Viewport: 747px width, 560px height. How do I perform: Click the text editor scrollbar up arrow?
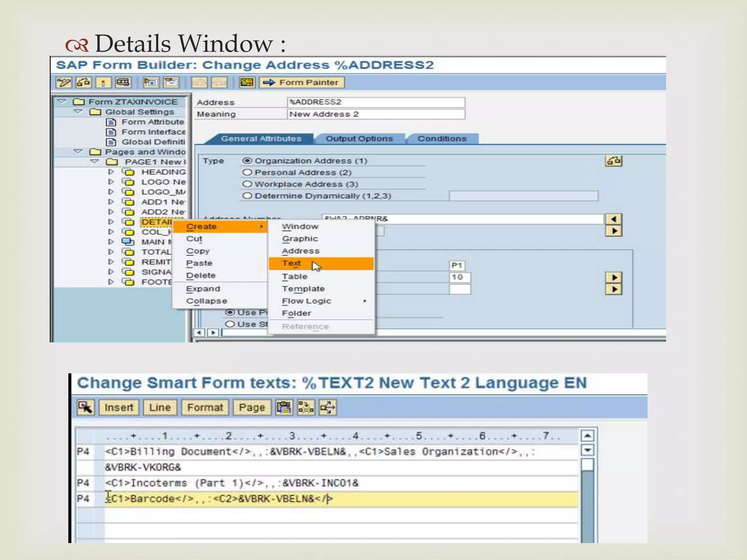tap(587, 436)
